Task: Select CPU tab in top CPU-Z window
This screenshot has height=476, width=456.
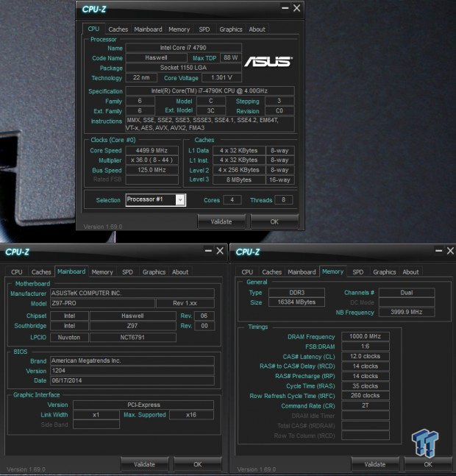Action: coord(93,29)
